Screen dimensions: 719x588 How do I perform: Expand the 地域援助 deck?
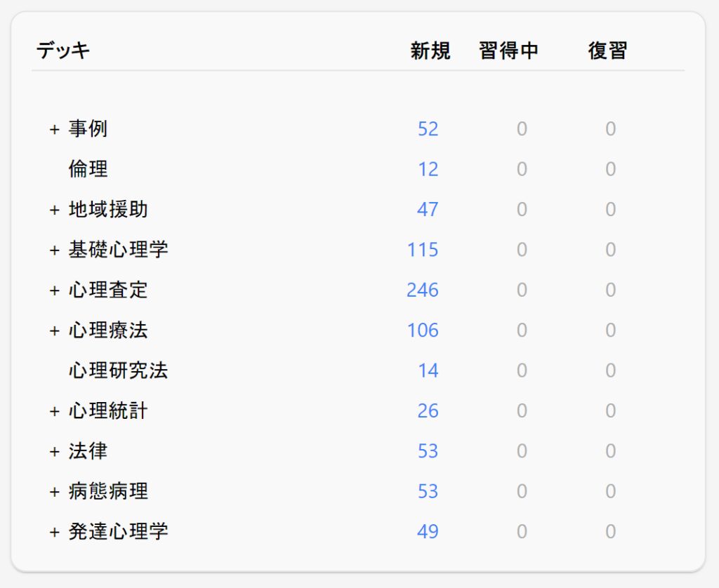pos(54,210)
